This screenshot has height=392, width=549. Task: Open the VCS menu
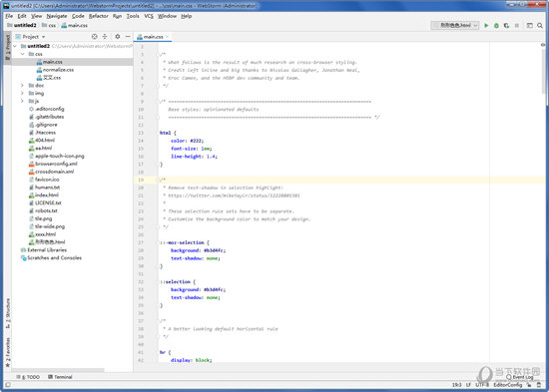click(149, 16)
